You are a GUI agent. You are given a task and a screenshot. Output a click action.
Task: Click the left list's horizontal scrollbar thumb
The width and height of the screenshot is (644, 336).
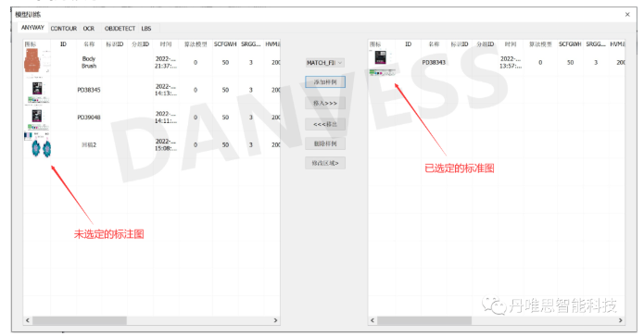(x=80, y=320)
